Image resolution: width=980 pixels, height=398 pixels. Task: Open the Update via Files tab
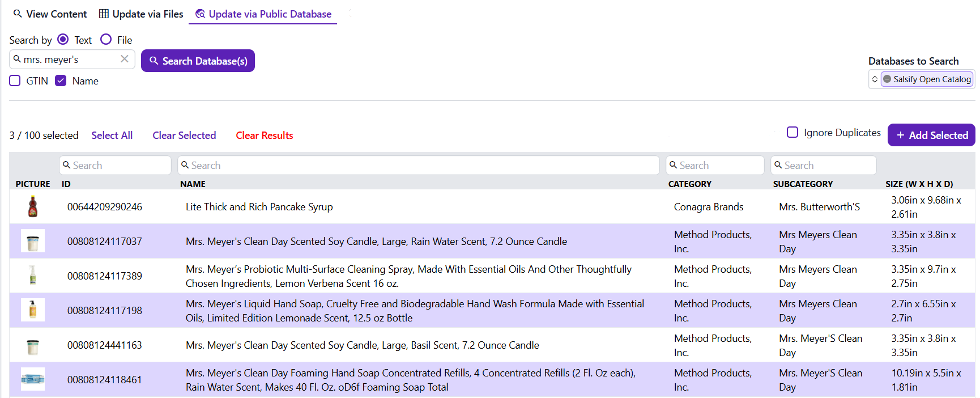tap(141, 14)
